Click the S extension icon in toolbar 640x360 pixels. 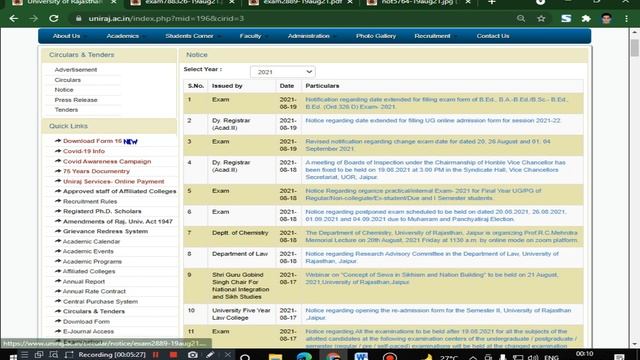click(566, 19)
